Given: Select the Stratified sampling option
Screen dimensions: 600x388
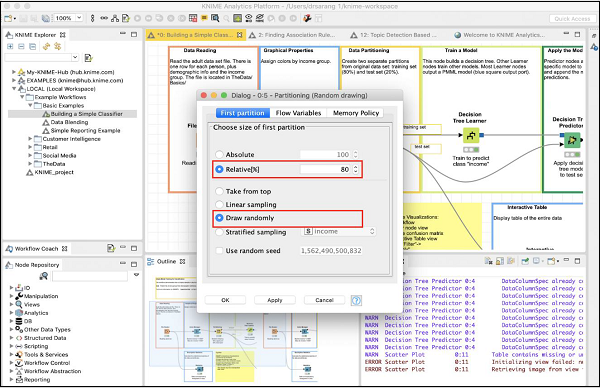Looking at the screenshot, I should (x=219, y=232).
